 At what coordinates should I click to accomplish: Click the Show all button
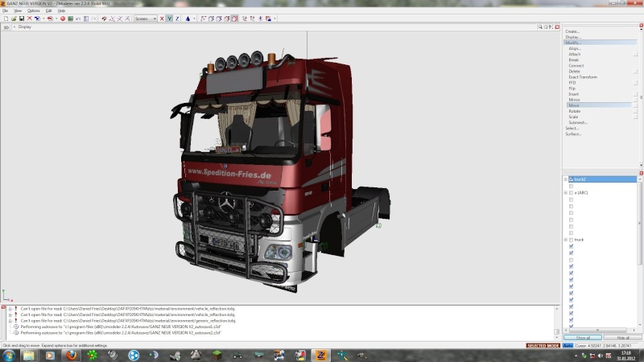pos(583,338)
